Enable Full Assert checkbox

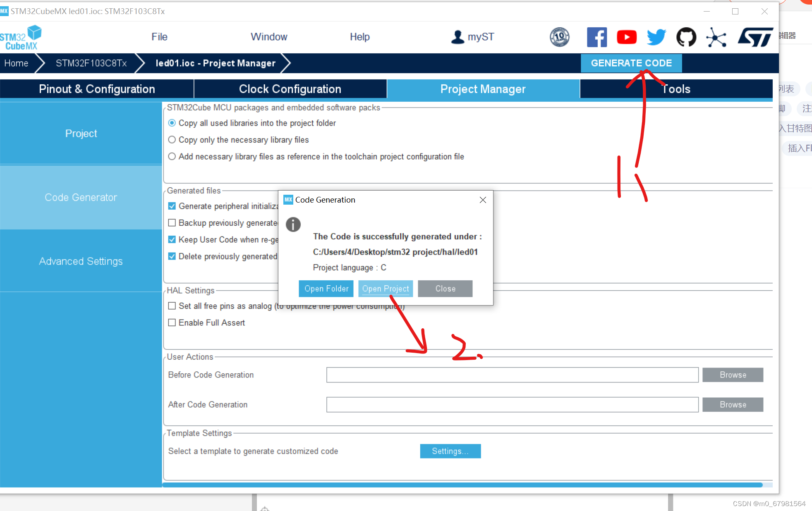172,322
